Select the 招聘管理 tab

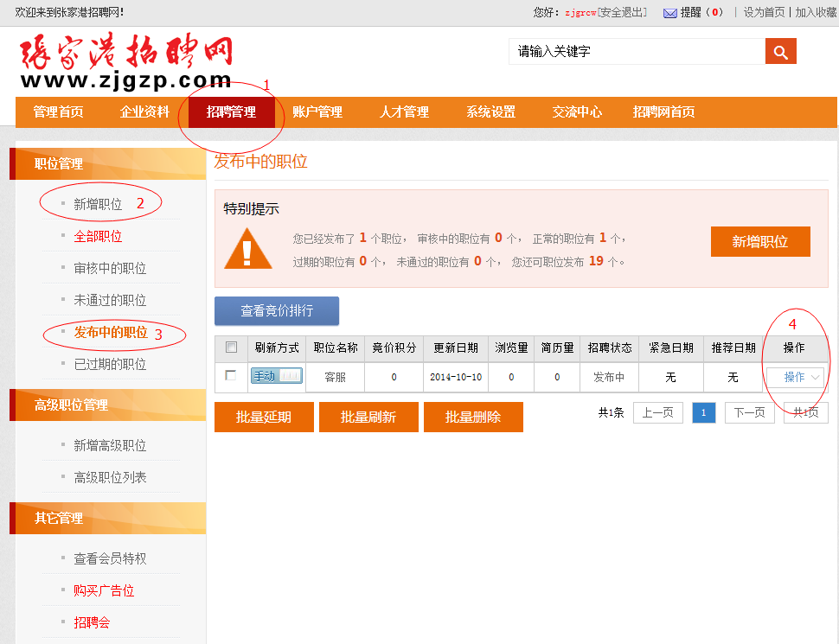point(231,112)
